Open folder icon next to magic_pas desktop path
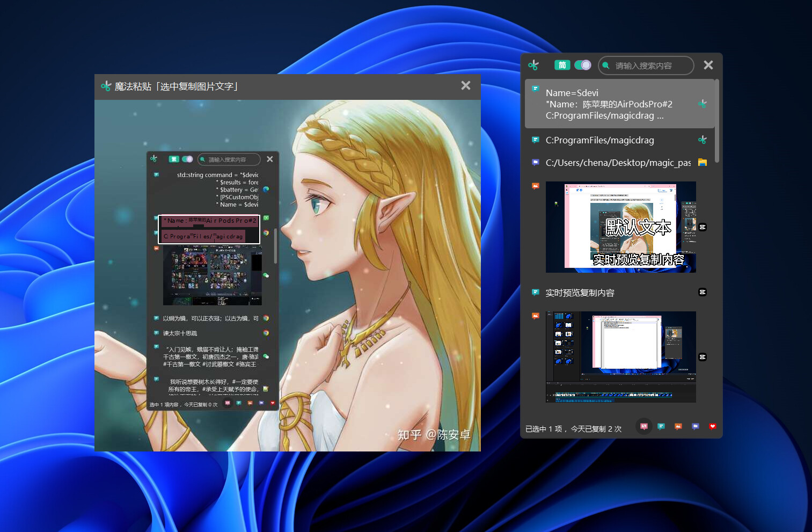The height and width of the screenshot is (532, 812). click(702, 162)
